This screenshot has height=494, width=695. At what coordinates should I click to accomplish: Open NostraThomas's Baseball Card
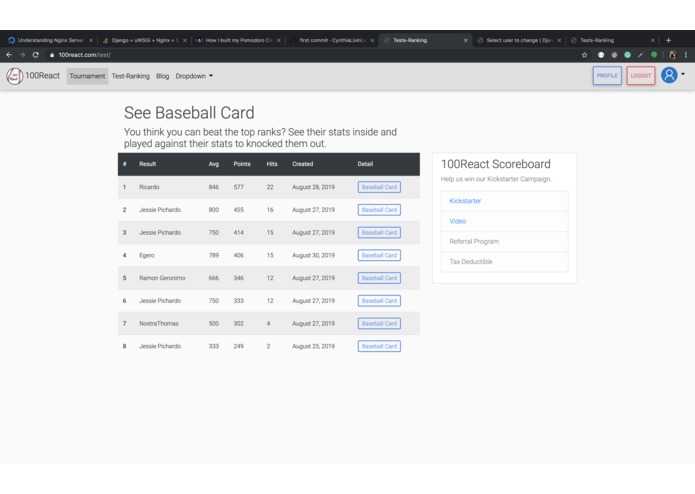(x=379, y=324)
